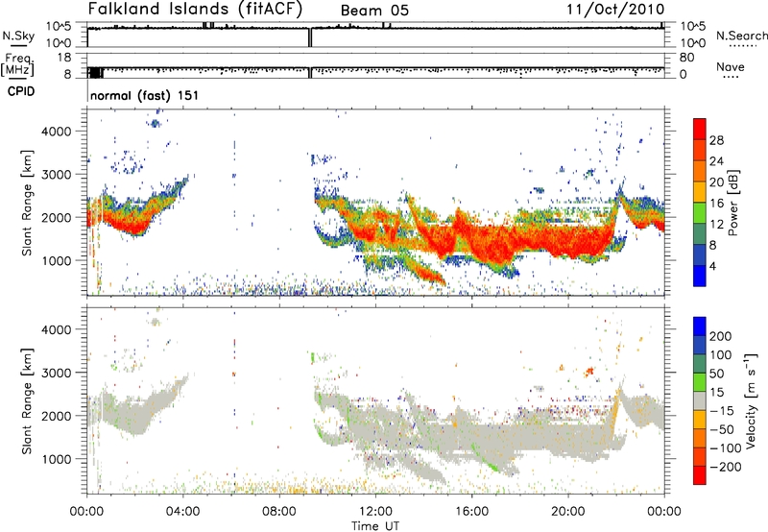Select the "28" tick on power colorbar
The image size is (768, 532).
(x=716, y=140)
